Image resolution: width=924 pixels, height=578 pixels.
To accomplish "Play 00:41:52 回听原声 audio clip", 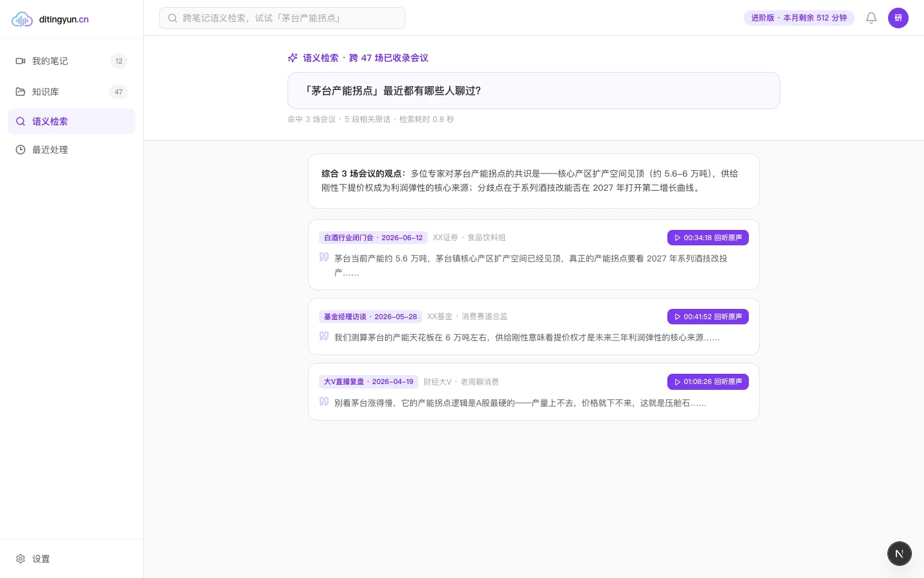I will click(x=708, y=317).
